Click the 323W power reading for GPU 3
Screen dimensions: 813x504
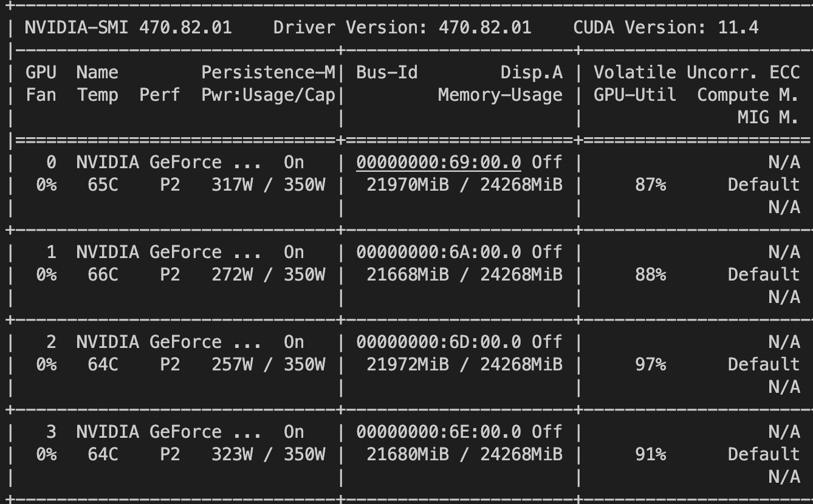(232, 454)
